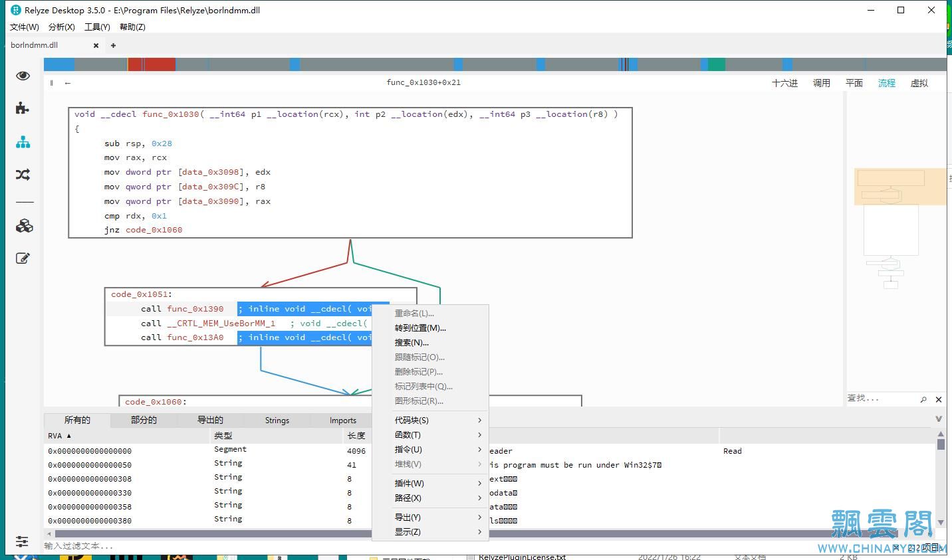Open the settings sliders icon at sidebar bottom
The width and height of the screenshot is (952, 560).
22,541
